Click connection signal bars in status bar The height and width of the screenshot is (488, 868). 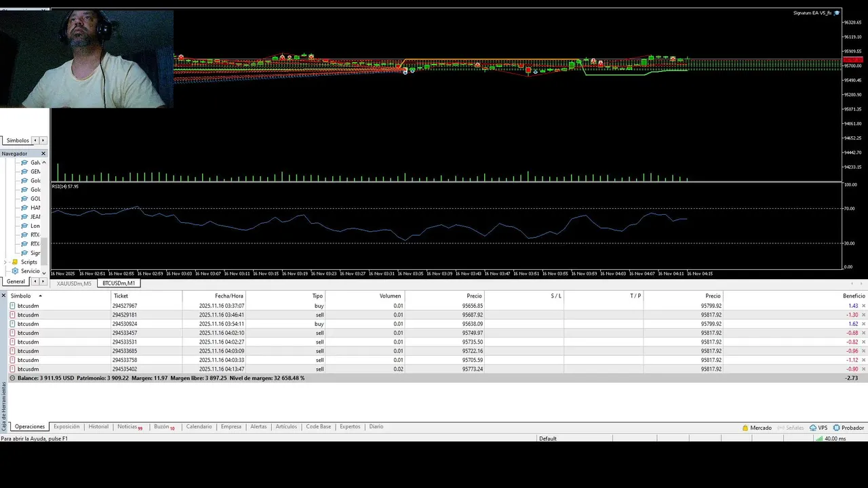[x=819, y=439]
